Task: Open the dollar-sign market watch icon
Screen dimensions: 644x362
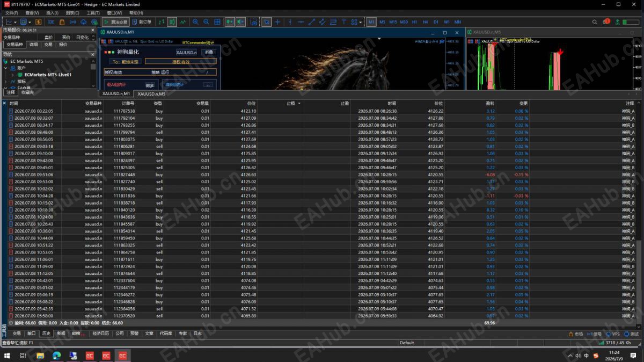Action: click(x=39, y=22)
